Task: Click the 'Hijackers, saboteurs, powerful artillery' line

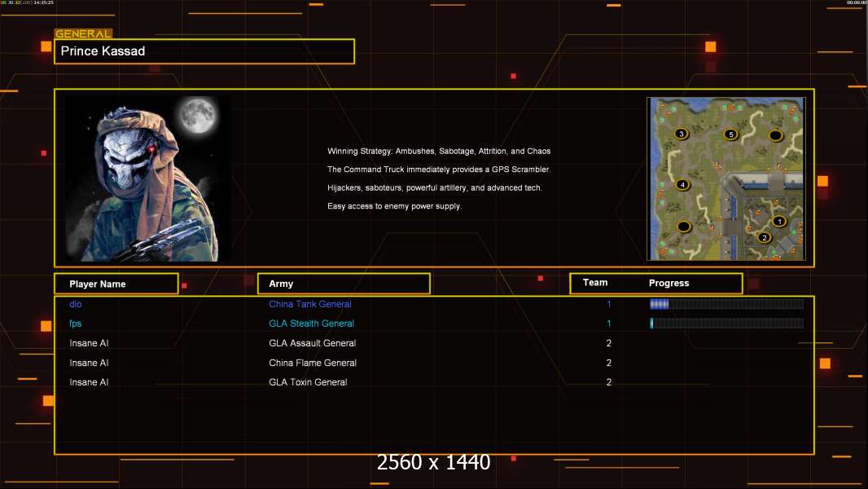Action: (x=435, y=187)
